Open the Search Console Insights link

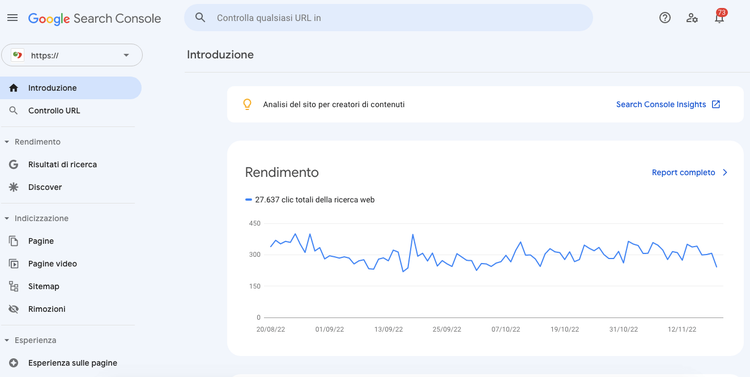pos(661,104)
